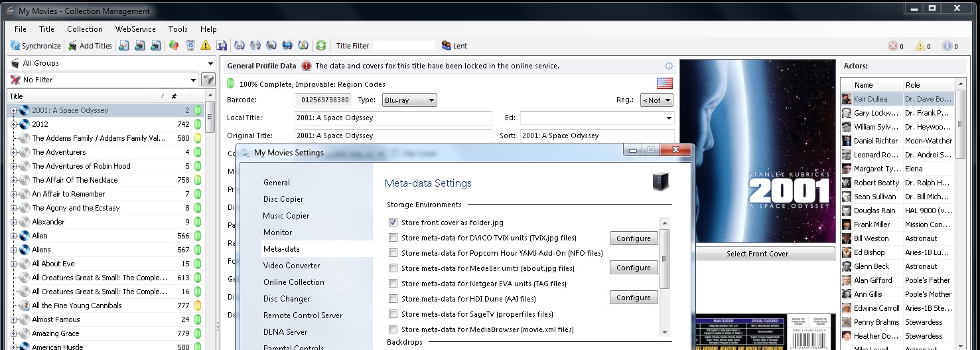
Task: Expand the Almost Famous tree node
Action: tap(14, 319)
